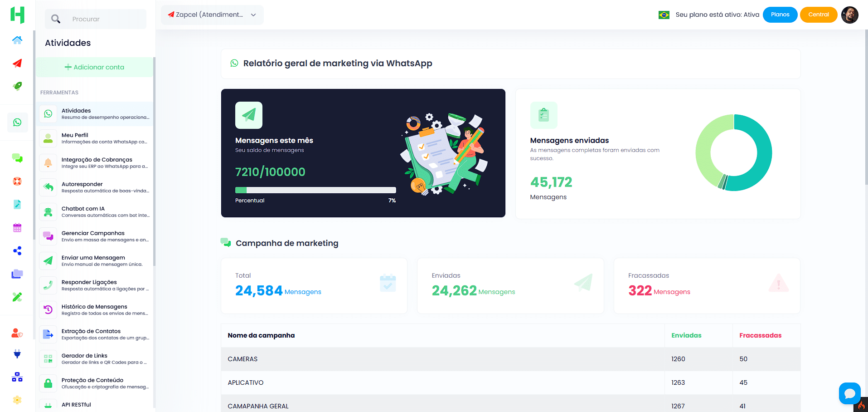The height and width of the screenshot is (412, 868).
Task: Open Histórico de Mensagens item
Action: coord(95,310)
